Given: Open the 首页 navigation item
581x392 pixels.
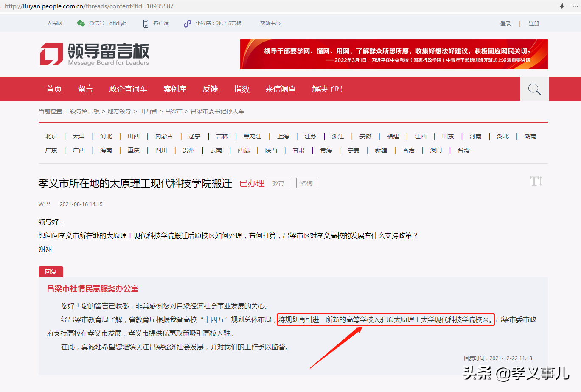Looking at the screenshot, I should 54,89.
